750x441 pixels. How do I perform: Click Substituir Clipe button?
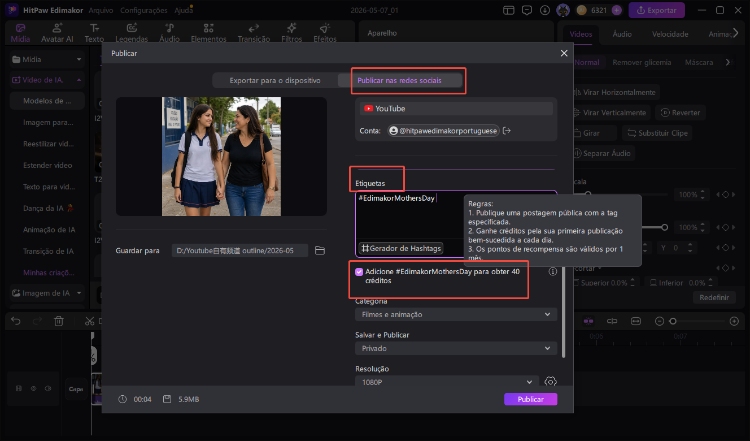pos(658,133)
